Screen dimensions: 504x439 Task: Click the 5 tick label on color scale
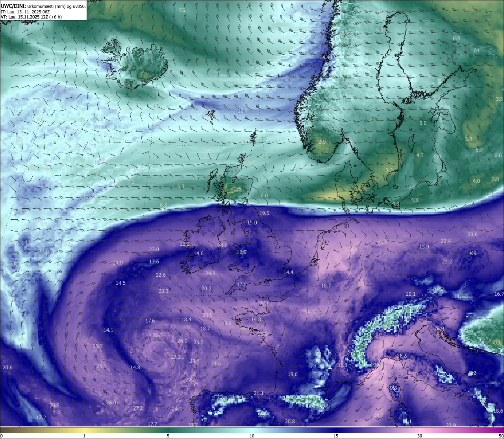tap(168, 436)
